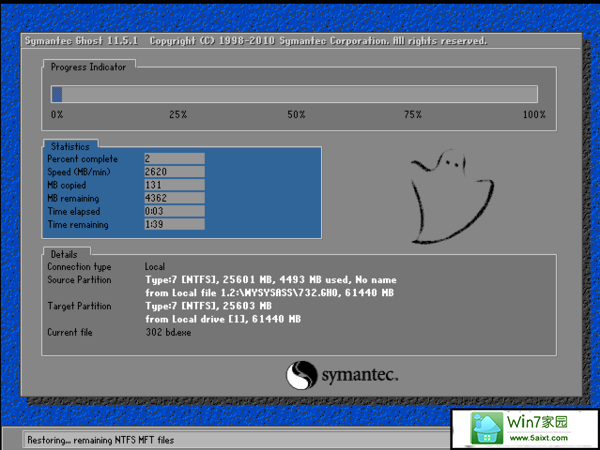600x450 pixels.
Task: Click the 25% progress scale label
Action: coord(178,114)
